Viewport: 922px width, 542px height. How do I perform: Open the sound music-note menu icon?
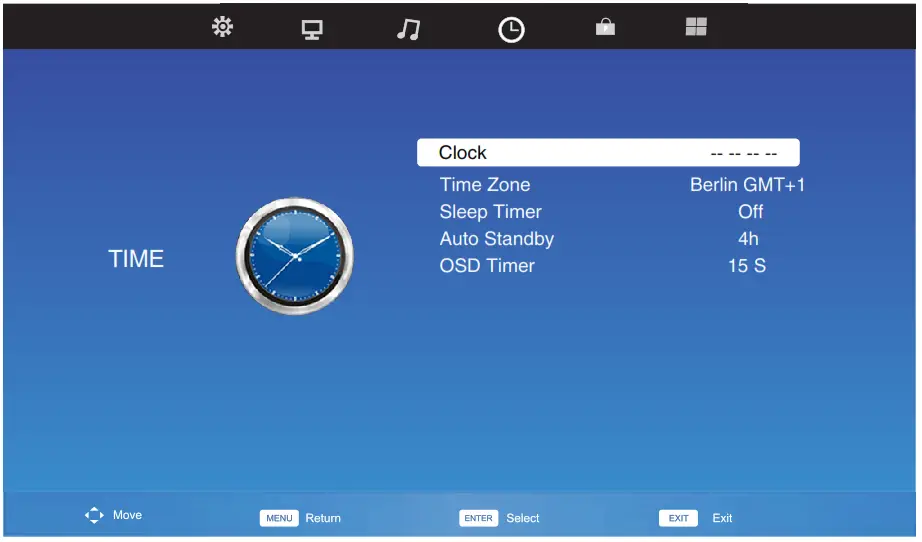pyautogui.click(x=408, y=29)
